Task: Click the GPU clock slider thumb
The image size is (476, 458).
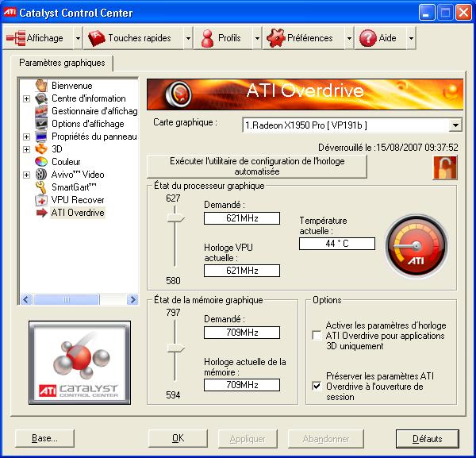Action: tap(175, 217)
